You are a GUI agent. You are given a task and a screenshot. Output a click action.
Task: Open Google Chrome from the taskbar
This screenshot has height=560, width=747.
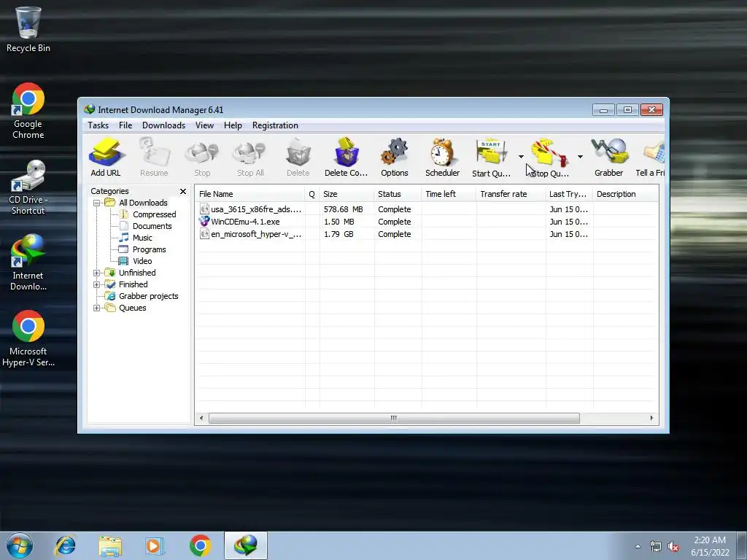click(200, 545)
